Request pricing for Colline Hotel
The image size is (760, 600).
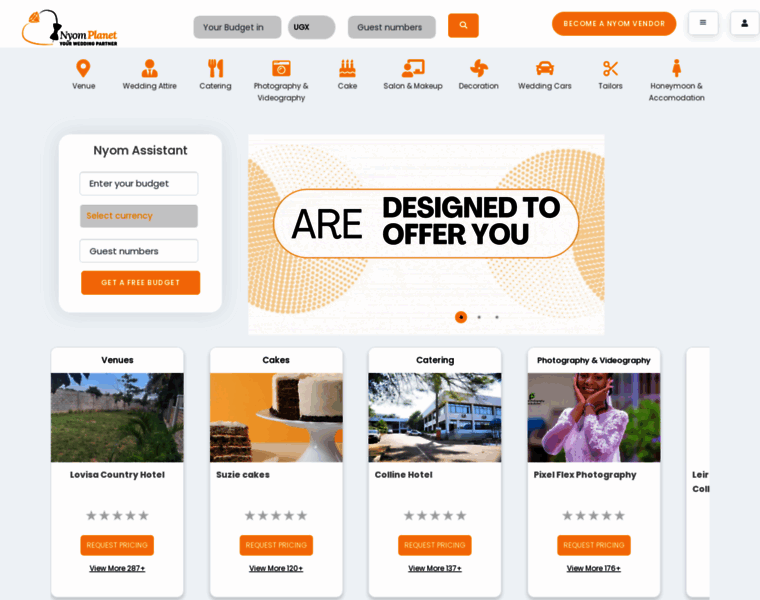tap(434, 545)
